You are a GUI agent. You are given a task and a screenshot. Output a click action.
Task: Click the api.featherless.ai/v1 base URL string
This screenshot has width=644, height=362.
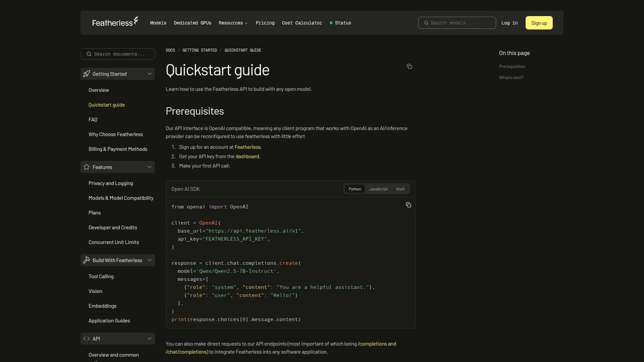[x=254, y=231]
